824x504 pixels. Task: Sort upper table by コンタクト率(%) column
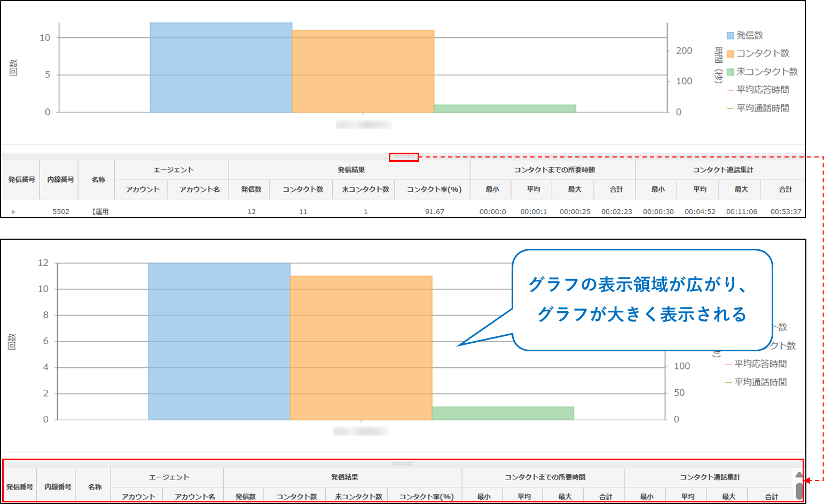(x=434, y=190)
